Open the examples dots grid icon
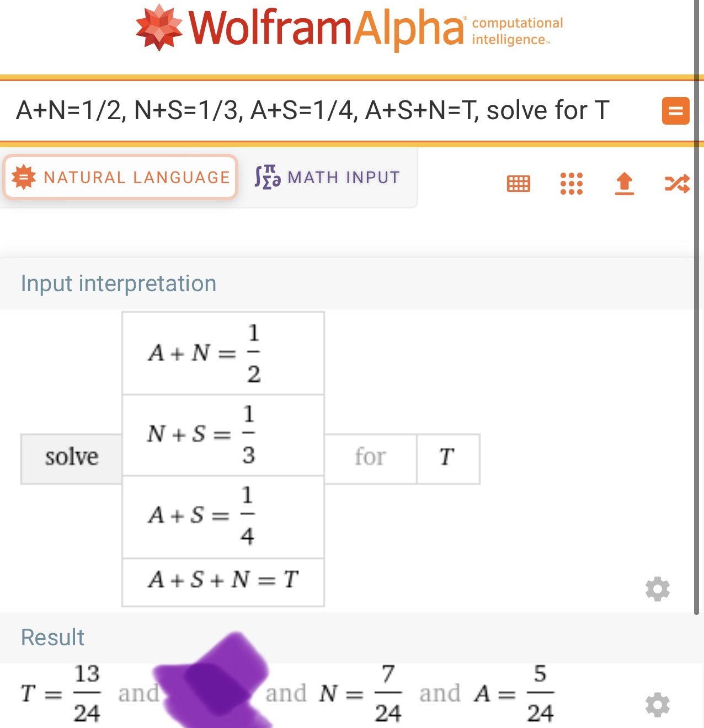The image size is (704, 728). click(x=572, y=184)
